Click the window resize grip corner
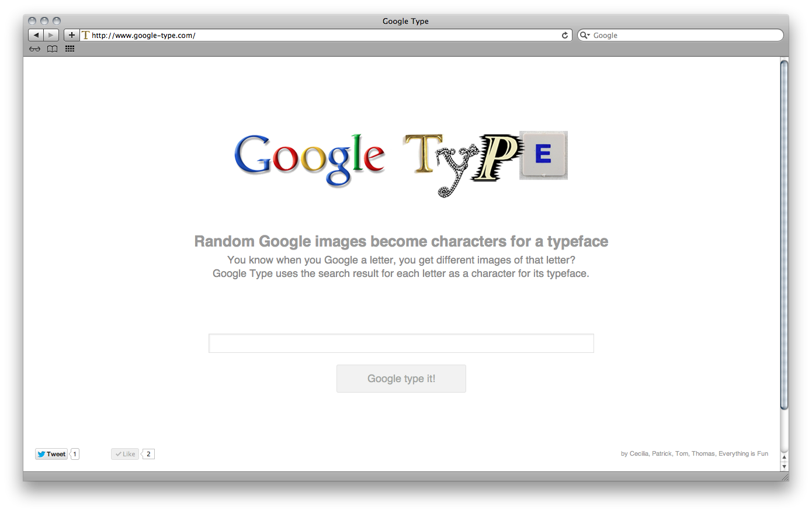 pos(785,477)
